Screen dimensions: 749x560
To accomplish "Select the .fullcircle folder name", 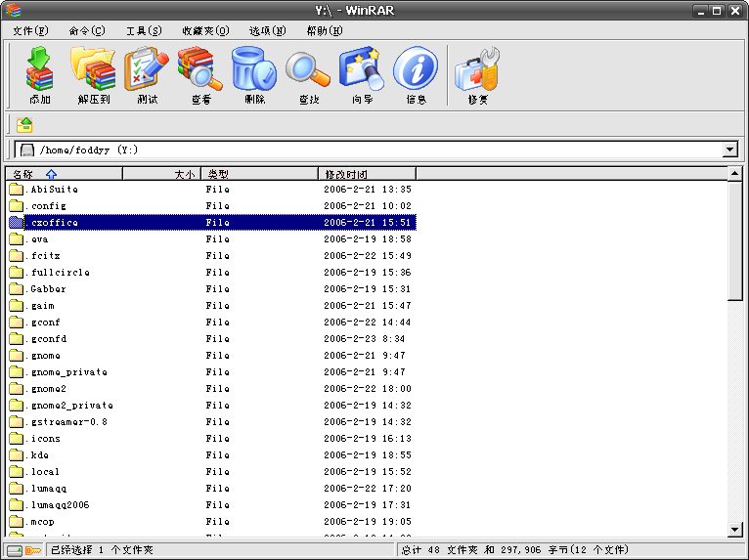I will pos(58,272).
